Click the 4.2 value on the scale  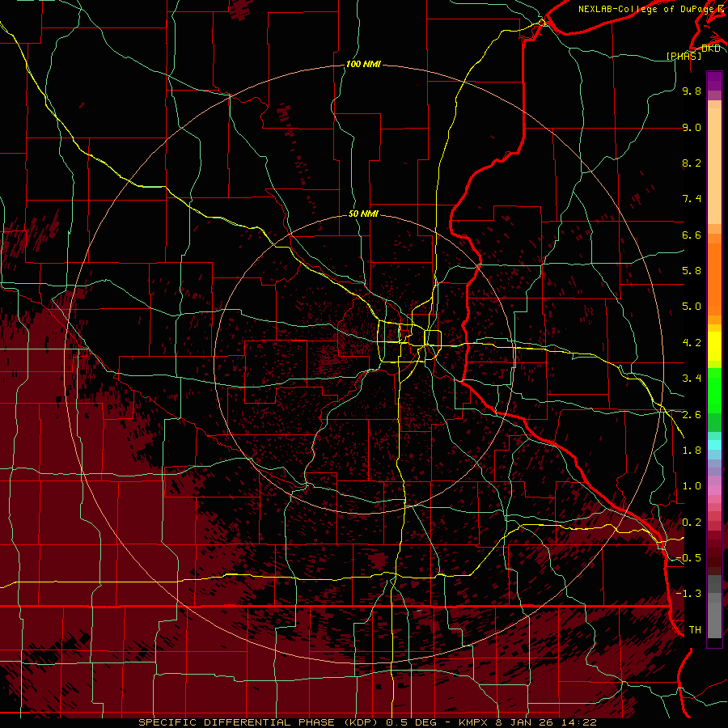[x=692, y=343]
